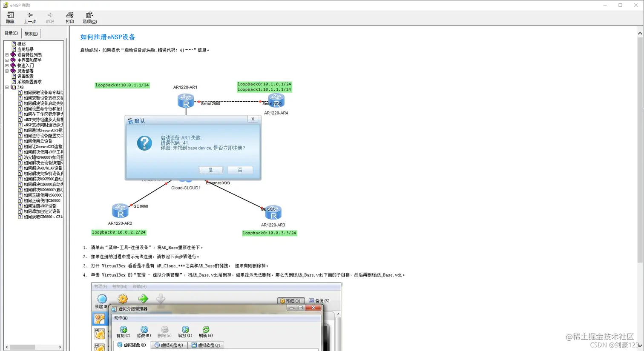Viewport: 644px width, 351px height.
Task: Open the 如何解决USG6000V启动 topic
Action: [43, 190]
